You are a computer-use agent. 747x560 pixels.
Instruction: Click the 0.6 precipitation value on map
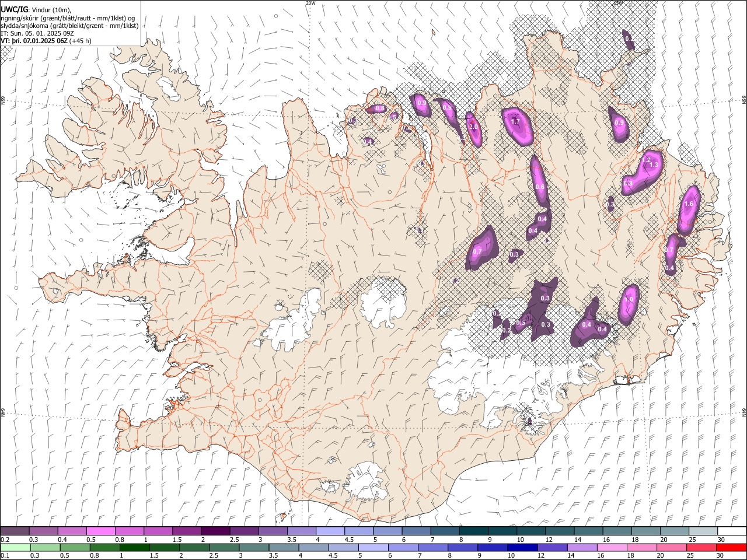[540, 187]
